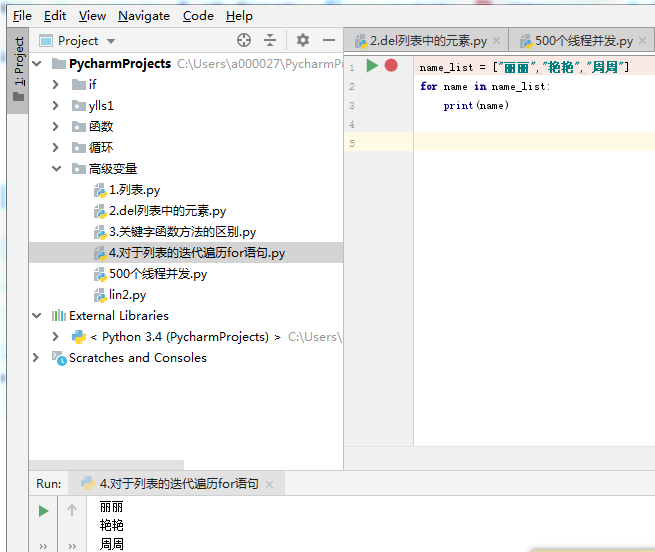Click output line 丽丽 in console
Screen dimensions: 655x552
[x=111, y=507]
